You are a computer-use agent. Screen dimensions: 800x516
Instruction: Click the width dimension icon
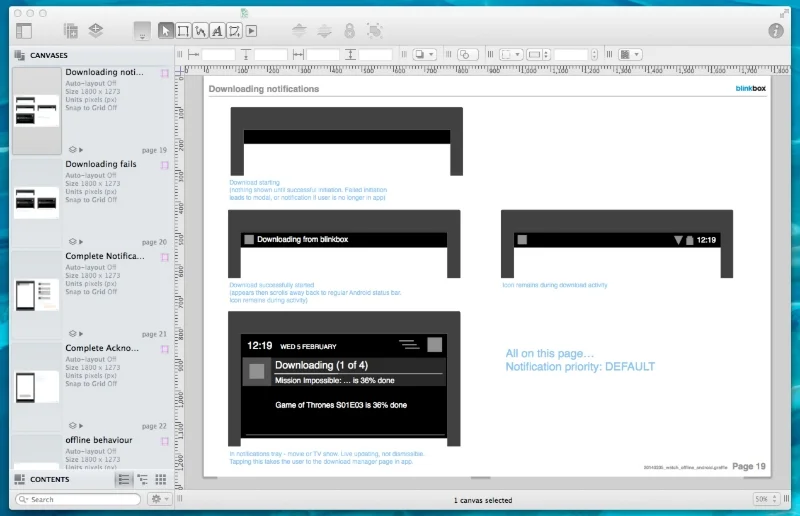point(298,55)
